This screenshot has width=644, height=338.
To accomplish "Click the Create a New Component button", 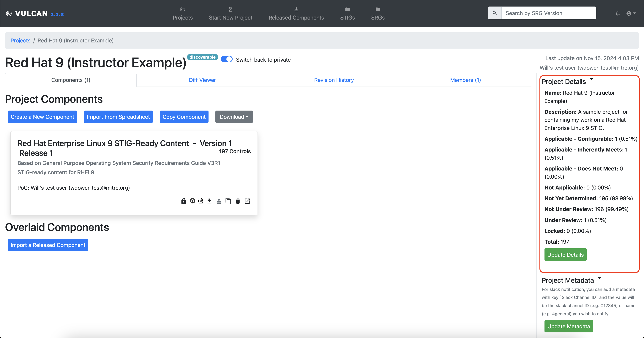I will [42, 117].
